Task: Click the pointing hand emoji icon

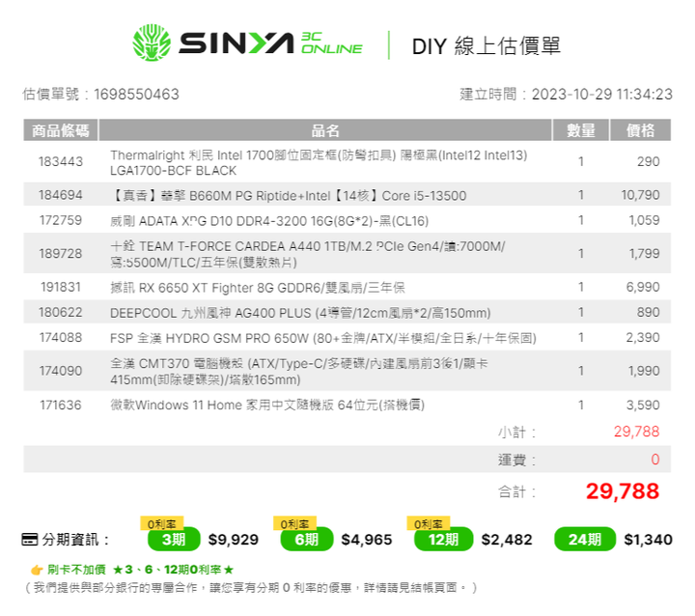Action: pos(37,570)
